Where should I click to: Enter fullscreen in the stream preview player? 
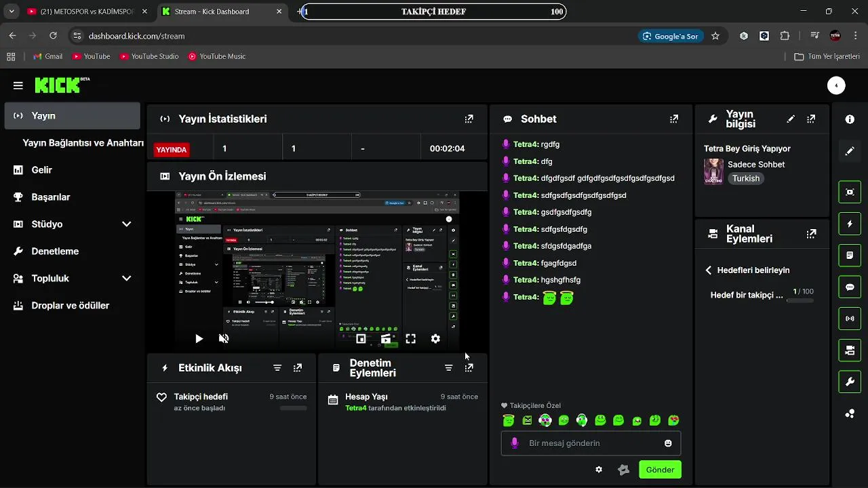click(x=410, y=338)
